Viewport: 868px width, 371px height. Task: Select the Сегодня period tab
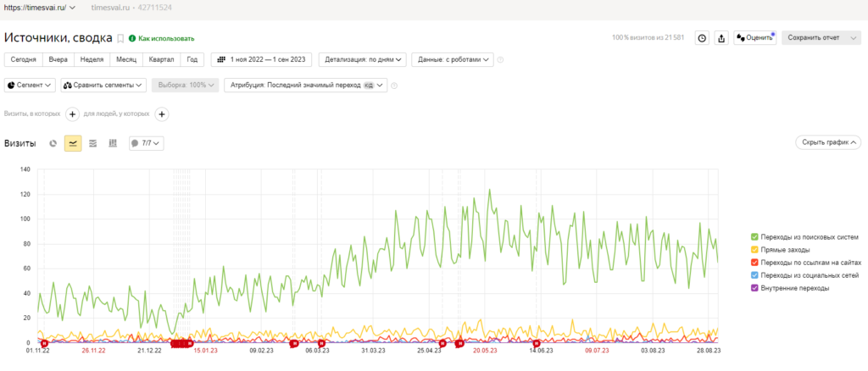24,59
